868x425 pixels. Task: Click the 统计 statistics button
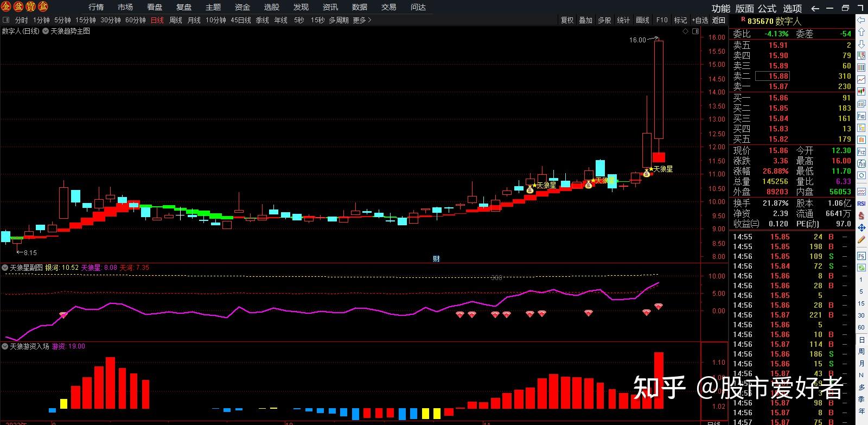(623, 20)
